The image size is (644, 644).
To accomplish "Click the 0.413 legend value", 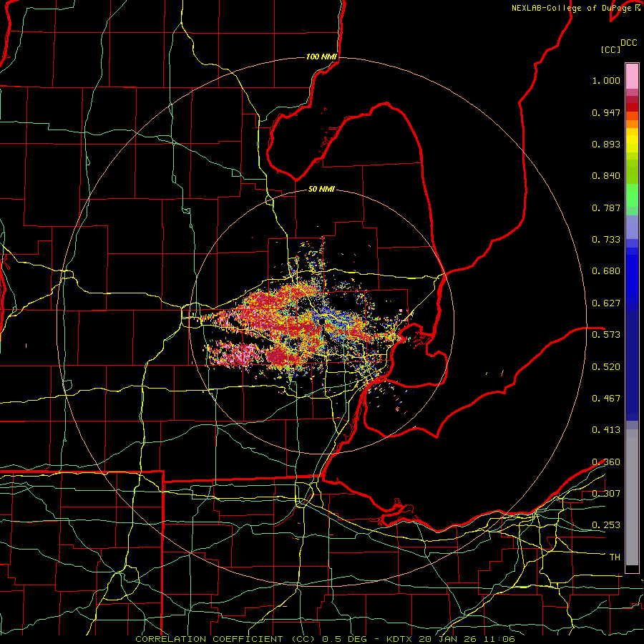I will click(x=606, y=430).
